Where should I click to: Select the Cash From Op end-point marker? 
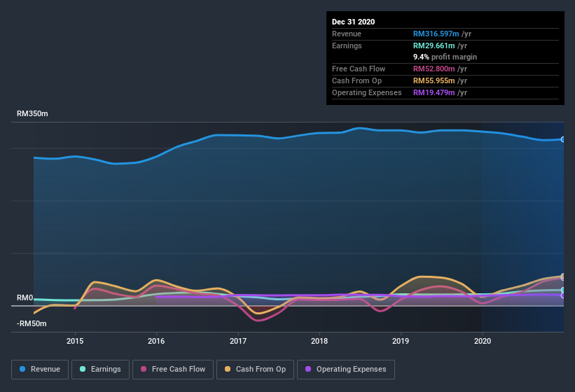click(563, 276)
